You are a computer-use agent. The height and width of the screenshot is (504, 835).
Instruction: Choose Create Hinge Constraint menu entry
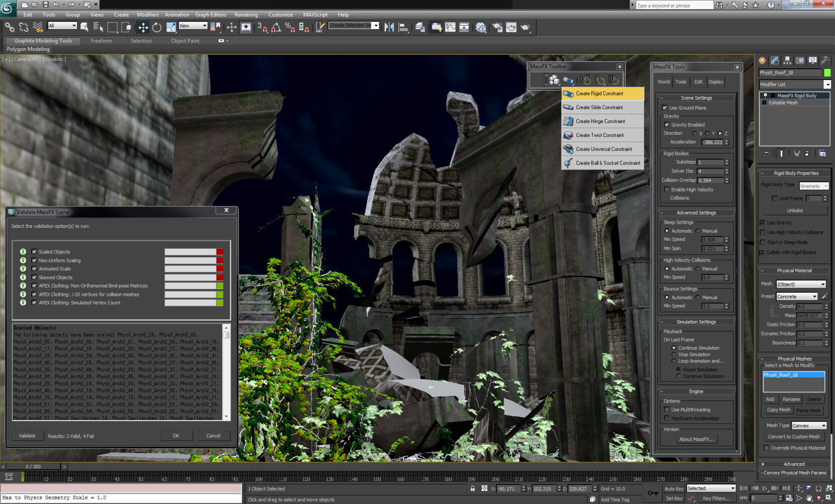[601, 121]
